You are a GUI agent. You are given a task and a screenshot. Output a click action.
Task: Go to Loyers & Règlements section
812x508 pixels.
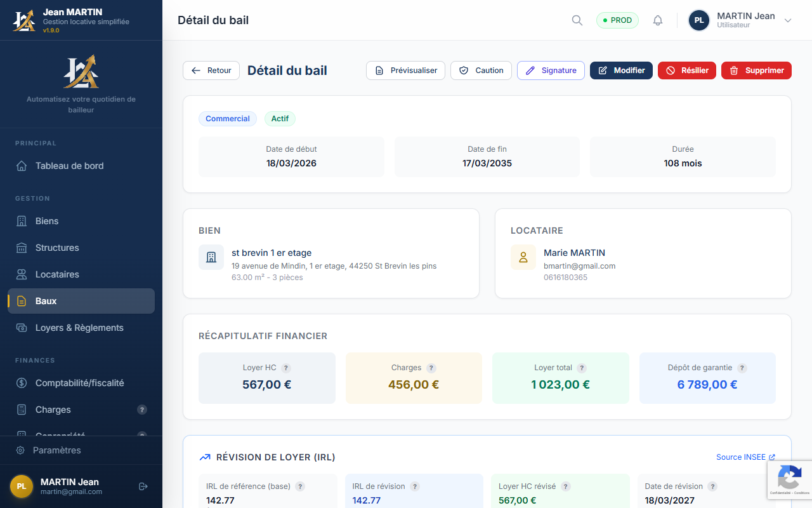click(79, 328)
